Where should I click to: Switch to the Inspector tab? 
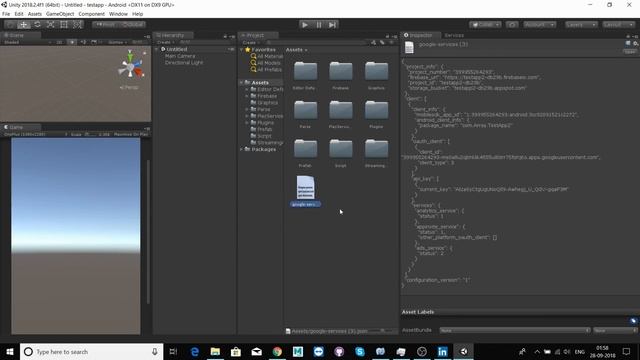point(421,35)
